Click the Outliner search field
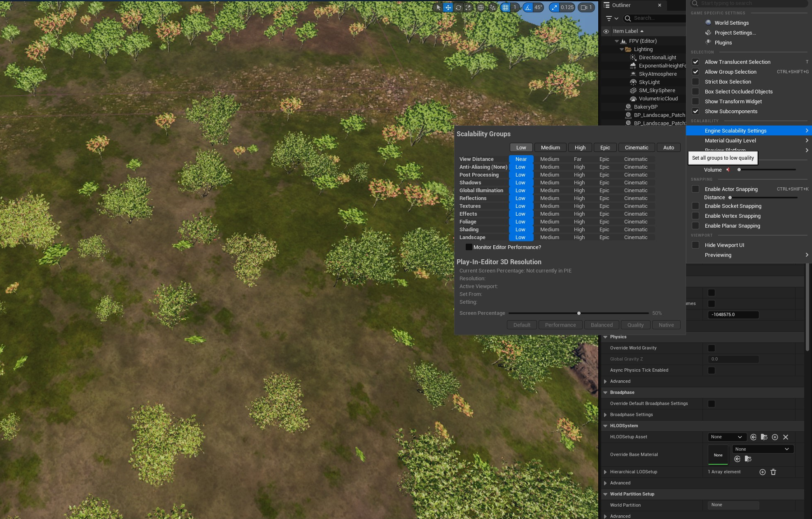Image resolution: width=812 pixels, height=519 pixels. [655, 18]
